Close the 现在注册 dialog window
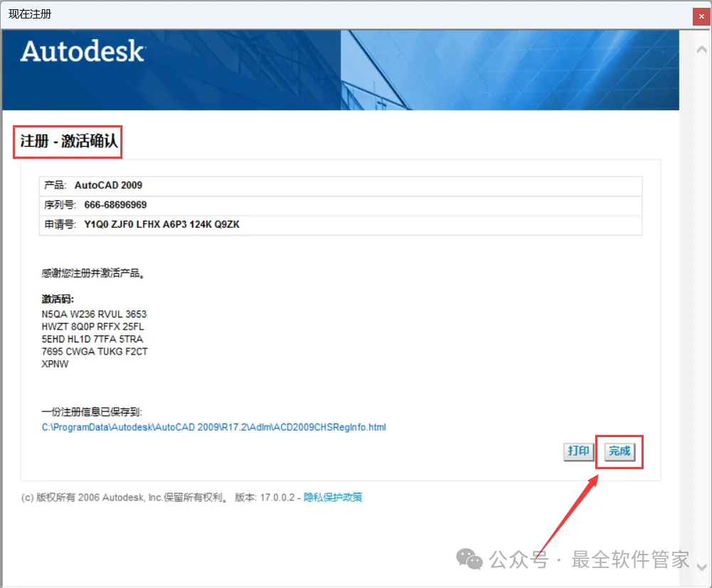The width and height of the screenshot is (712, 588). click(x=701, y=16)
